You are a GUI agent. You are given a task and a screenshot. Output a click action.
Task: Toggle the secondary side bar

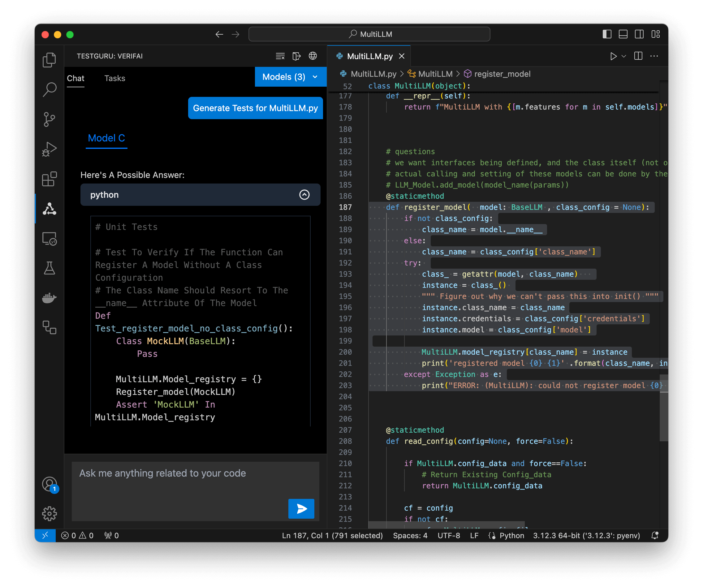click(639, 34)
